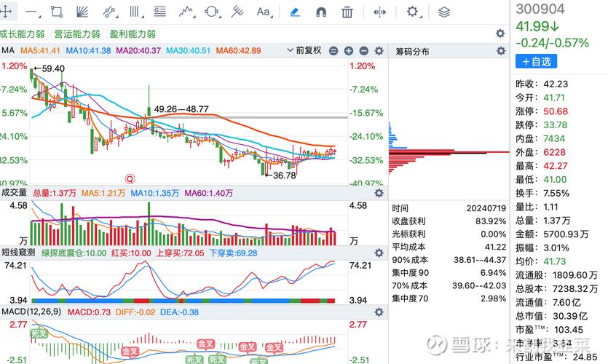Delete drawings with trash can icon
Viewport: 608px width, 364px height.
(347, 12)
